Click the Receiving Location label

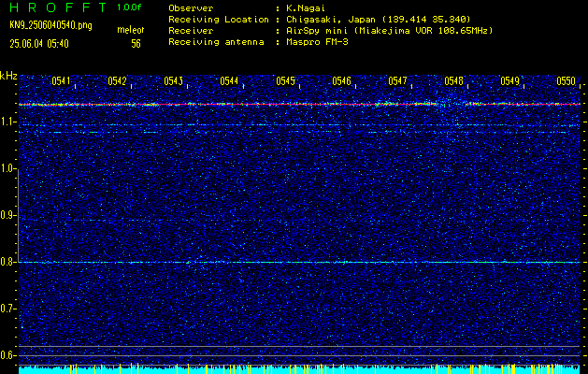[219, 20]
